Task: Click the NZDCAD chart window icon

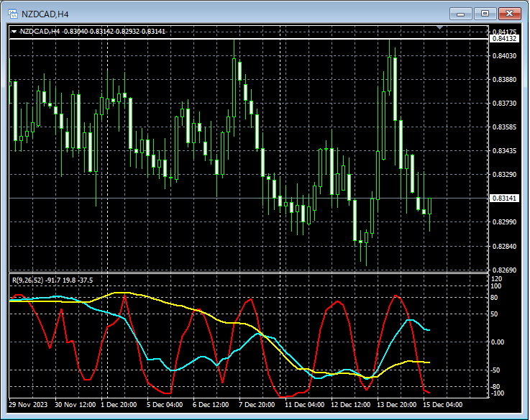Action: [13, 14]
